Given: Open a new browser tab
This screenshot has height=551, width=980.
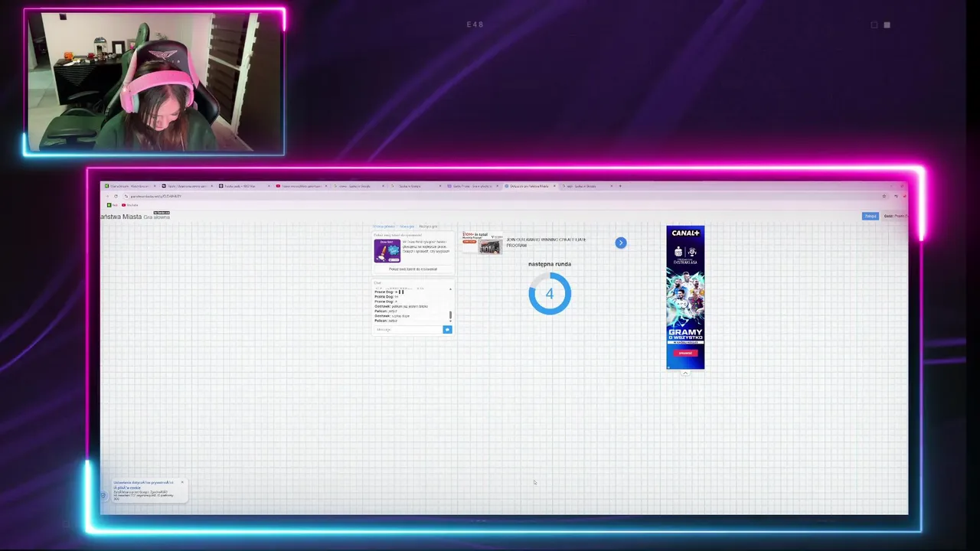Looking at the screenshot, I should (620, 186).
